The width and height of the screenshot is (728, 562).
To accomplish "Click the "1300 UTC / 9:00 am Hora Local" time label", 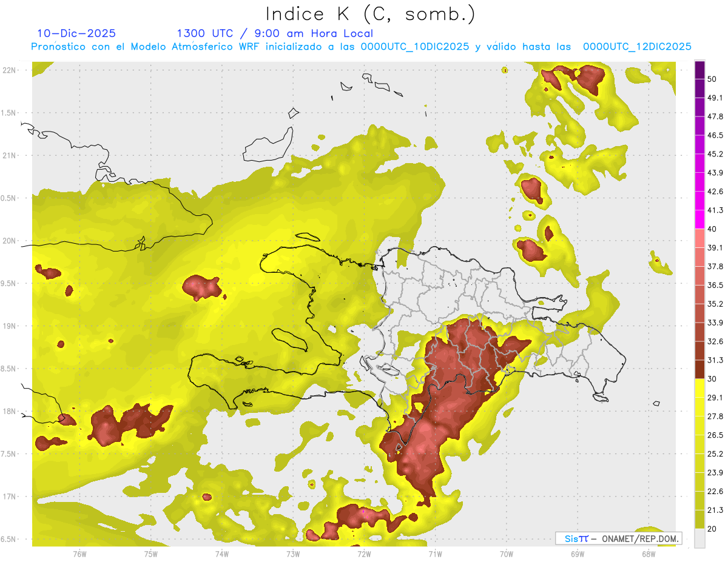I will coord(275,33).
